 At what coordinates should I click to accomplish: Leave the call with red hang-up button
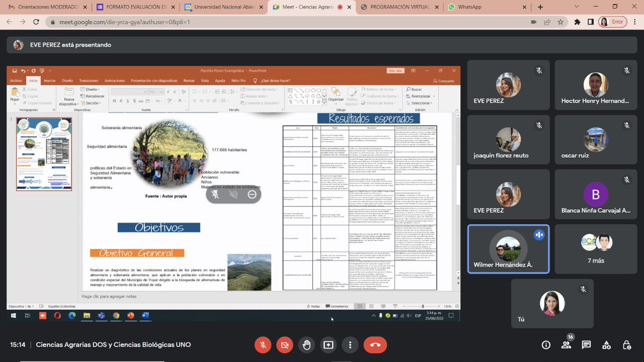coord(375,345)
